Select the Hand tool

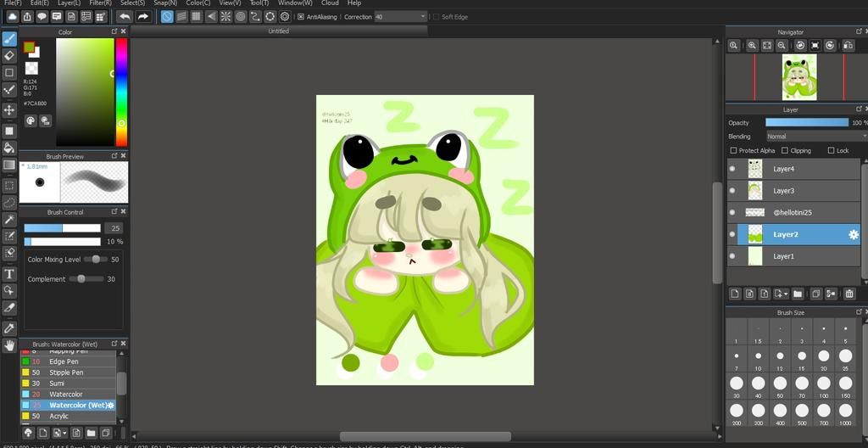8,345
